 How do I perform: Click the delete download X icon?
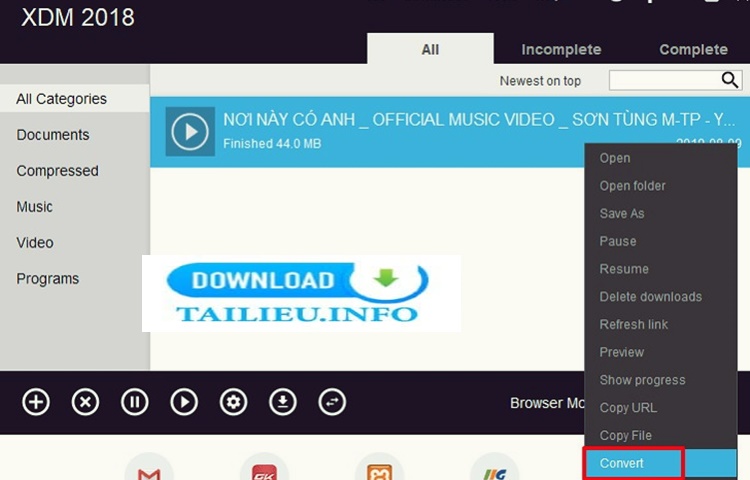(x=85, y=402)
